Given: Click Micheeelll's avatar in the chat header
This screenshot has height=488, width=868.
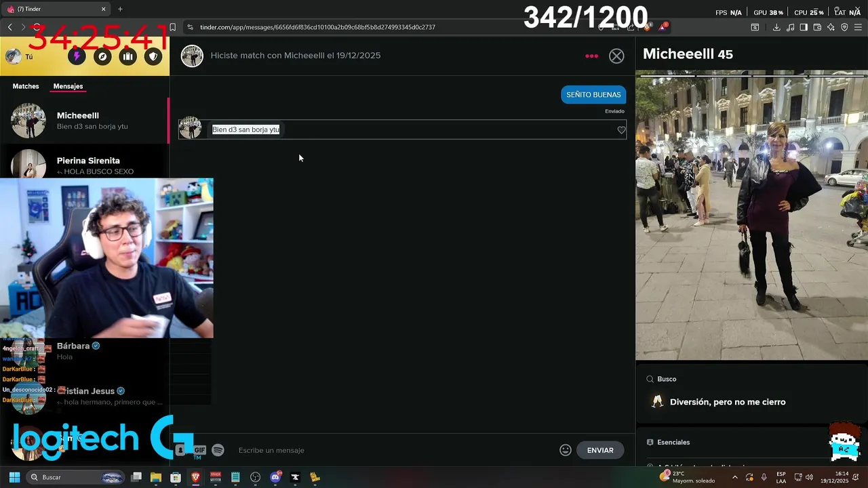Looking at the screenshot, I should pos(192,56).
